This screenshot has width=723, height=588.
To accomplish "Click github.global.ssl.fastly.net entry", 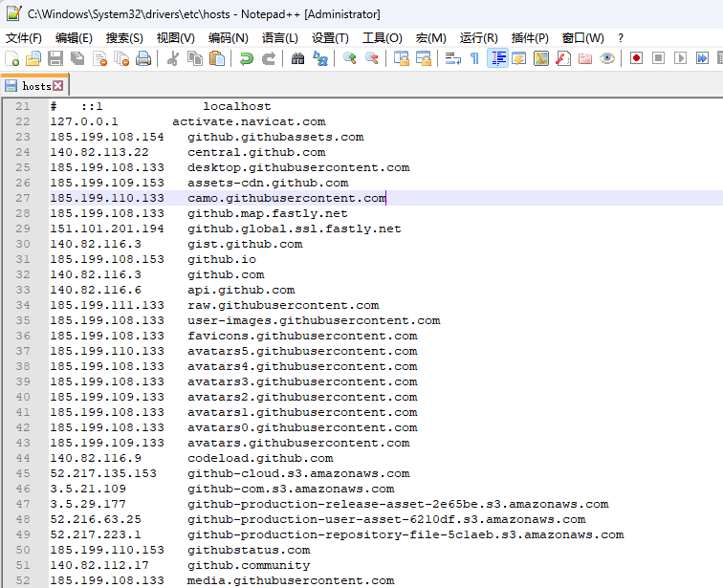I will [295, 229].
